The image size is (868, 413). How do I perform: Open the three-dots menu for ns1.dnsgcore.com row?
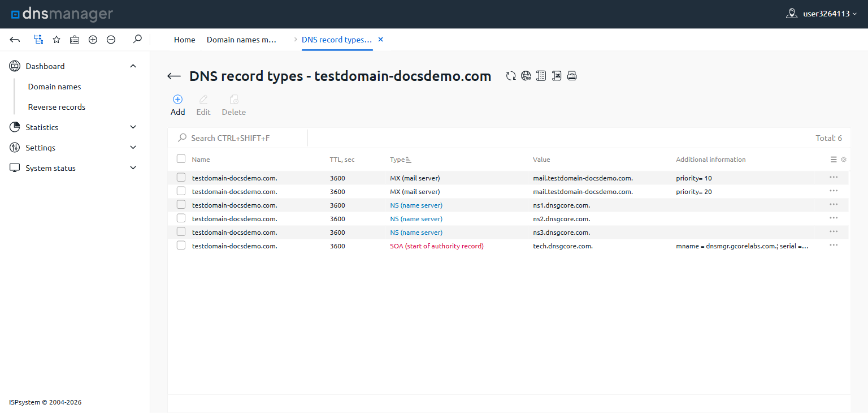pyautogui.click(x=834, y=204)
